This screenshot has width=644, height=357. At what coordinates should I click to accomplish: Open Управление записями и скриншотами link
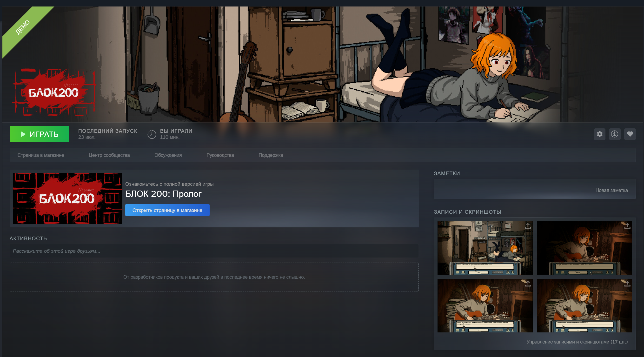pos(577,342)
